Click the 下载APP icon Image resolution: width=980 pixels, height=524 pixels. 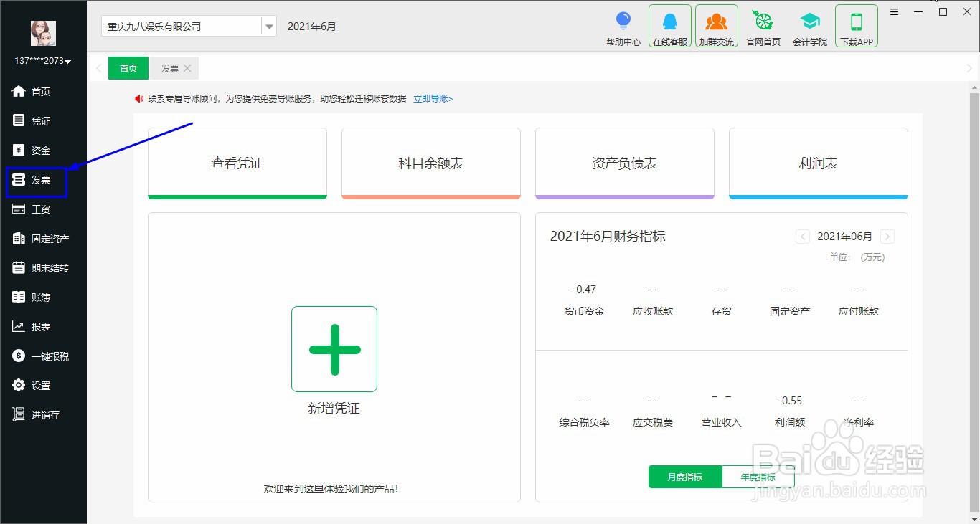pos(856,26)
